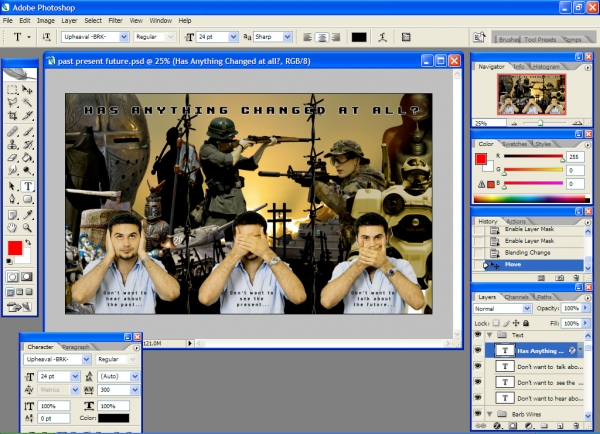600x434 pixels.
Task: Hide the Barb Wires layer group
Action: click(x=478, y=414)
